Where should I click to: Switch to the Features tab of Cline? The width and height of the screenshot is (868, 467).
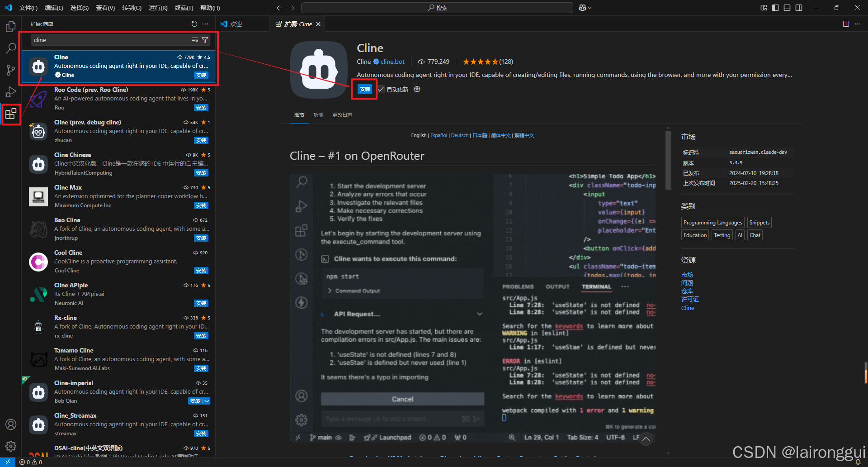point(319,115)
